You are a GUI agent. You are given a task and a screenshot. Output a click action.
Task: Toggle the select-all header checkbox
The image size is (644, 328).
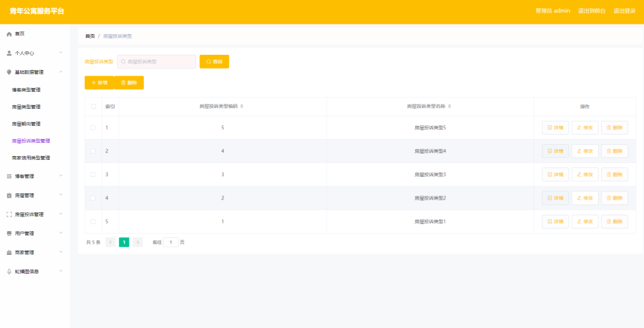pos(93,106)
